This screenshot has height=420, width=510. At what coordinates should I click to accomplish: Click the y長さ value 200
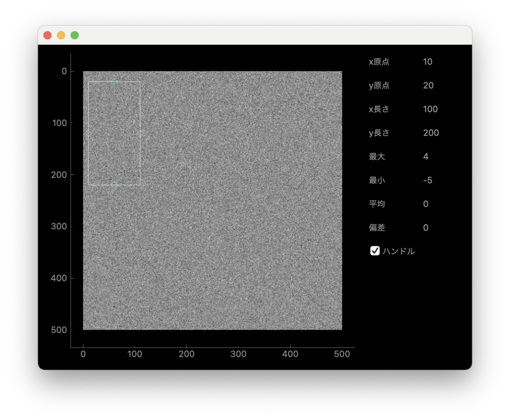tap(431, 133)
